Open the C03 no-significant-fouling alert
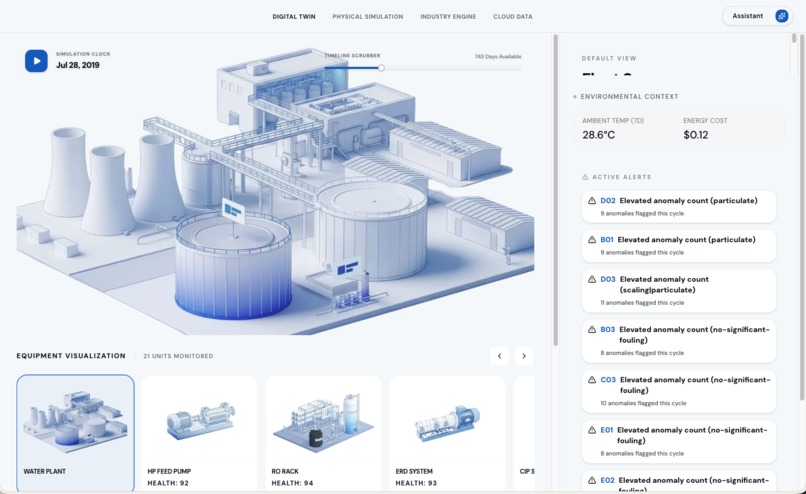This screenshot has height=494, width=806. 679,391
